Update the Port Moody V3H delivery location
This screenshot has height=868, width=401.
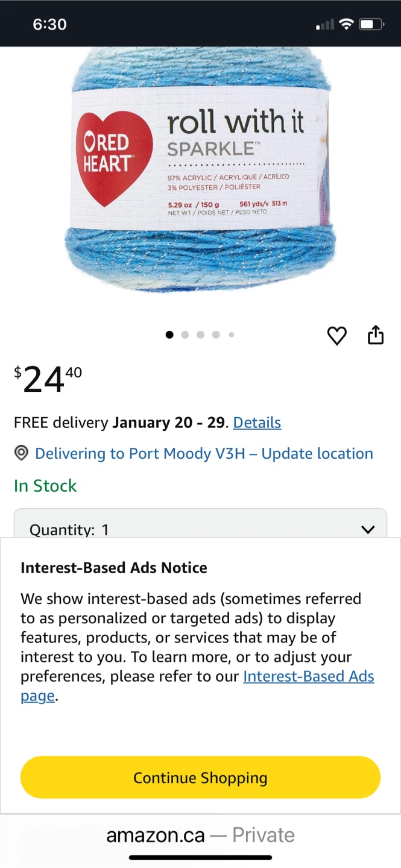pos(204,453)
